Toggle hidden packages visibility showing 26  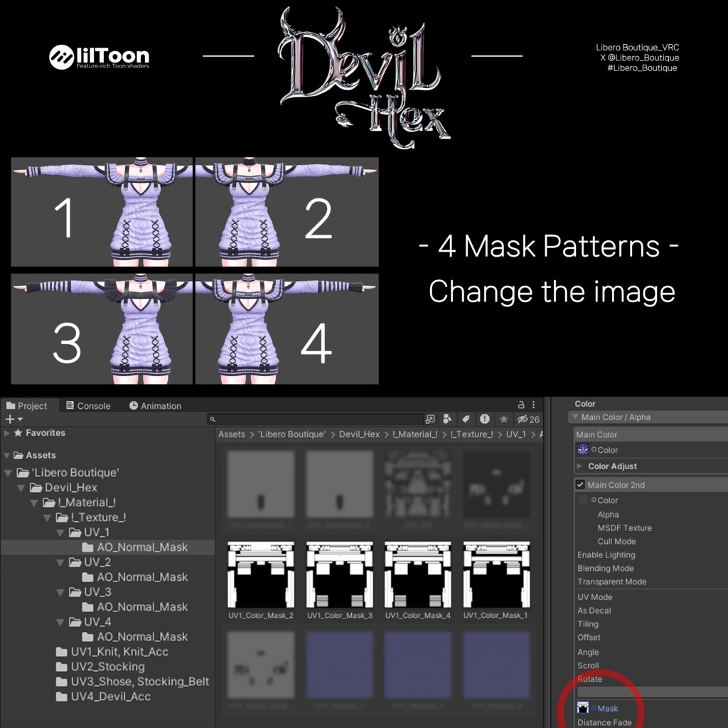point(528,419)
